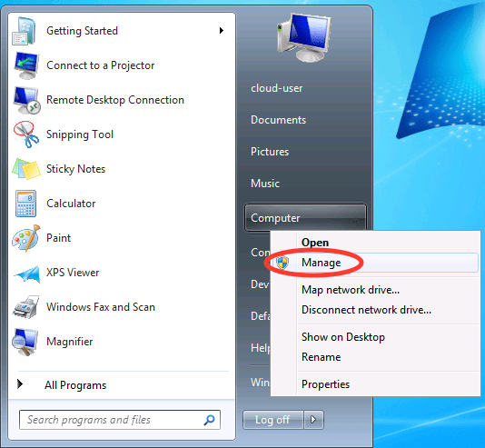Open Music in Start menu
This screenshot has height=448, width=485.
tap(265, 184)
